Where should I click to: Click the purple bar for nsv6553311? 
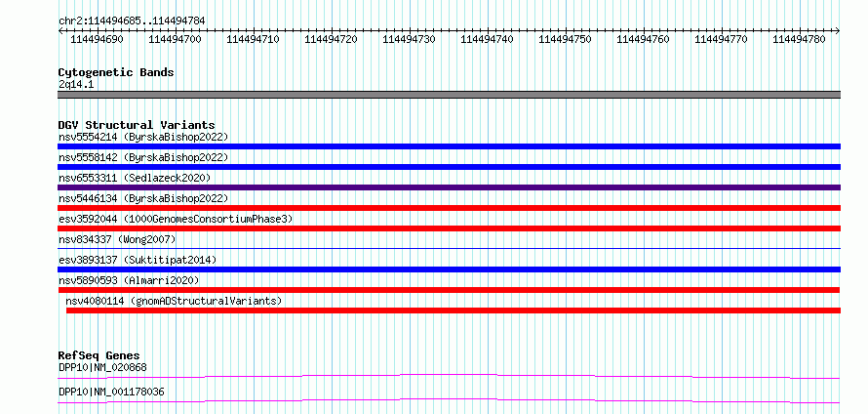pos(449,187)
